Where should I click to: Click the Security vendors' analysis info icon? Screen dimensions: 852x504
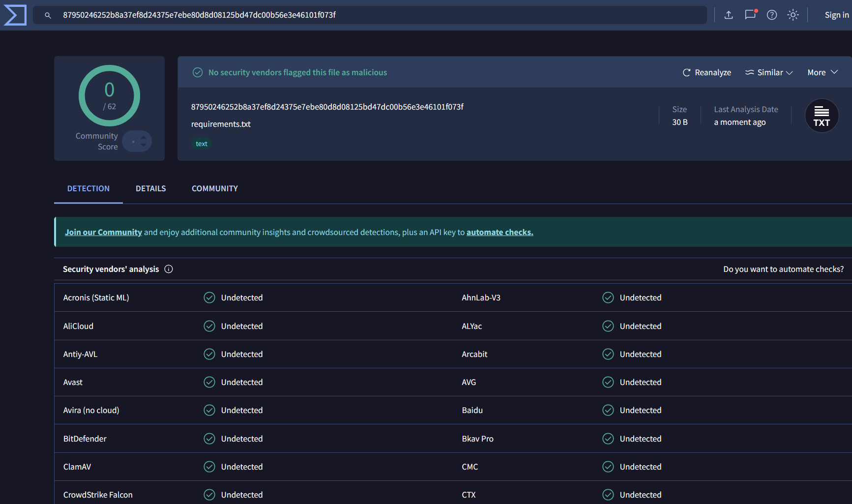(169, 269)
